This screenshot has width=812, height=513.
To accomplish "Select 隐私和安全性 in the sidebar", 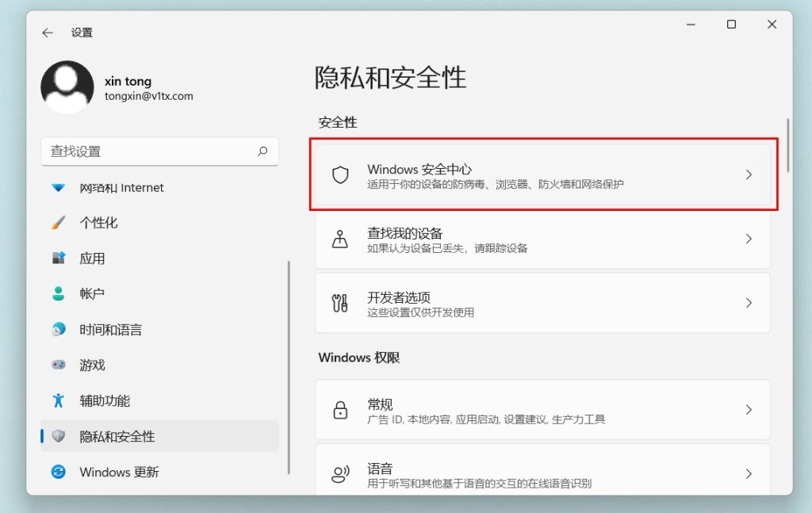I will [159, 436].
